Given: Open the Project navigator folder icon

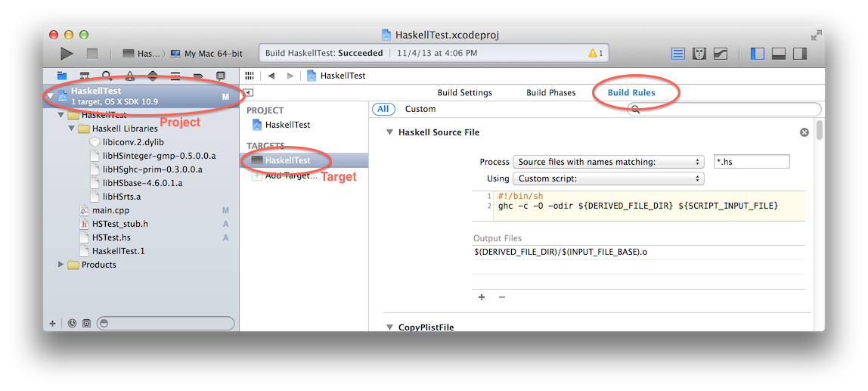Looking at the screenshot, I should coord(62,76).
